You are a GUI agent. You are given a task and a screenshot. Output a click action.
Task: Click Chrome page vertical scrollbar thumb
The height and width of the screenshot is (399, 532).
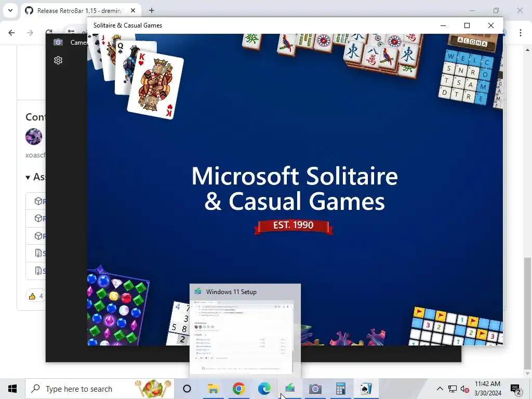pos(527,313)
